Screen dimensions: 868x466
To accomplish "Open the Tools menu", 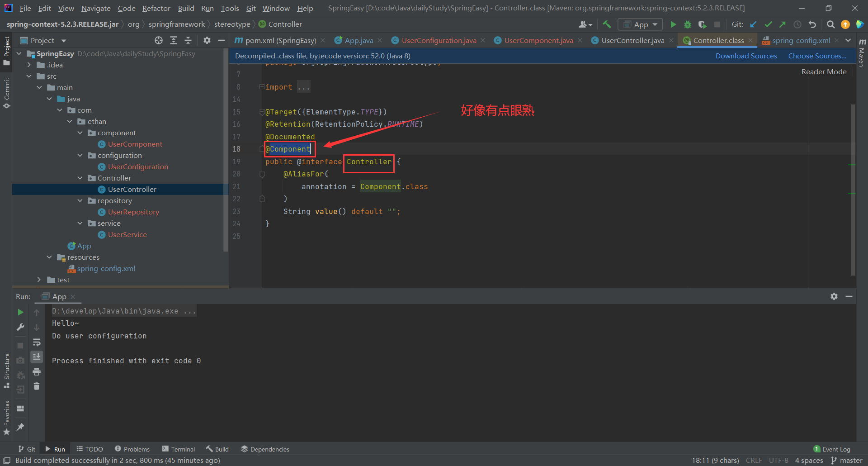I will point(230,8).
